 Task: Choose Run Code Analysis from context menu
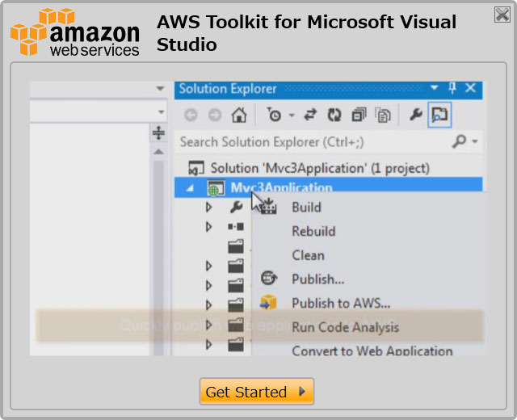(x=345, y=327)
